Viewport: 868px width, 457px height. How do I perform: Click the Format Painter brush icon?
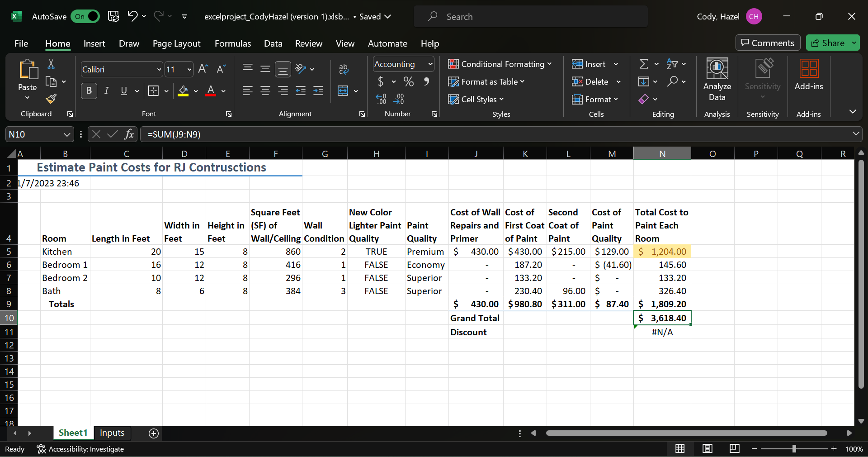51,99
